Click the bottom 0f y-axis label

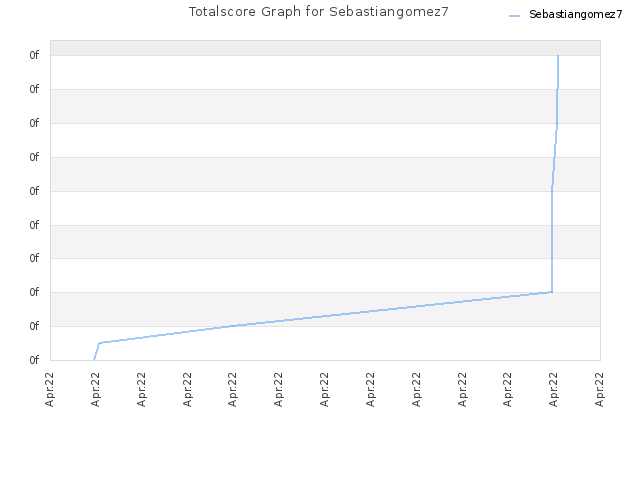point(34,360)
